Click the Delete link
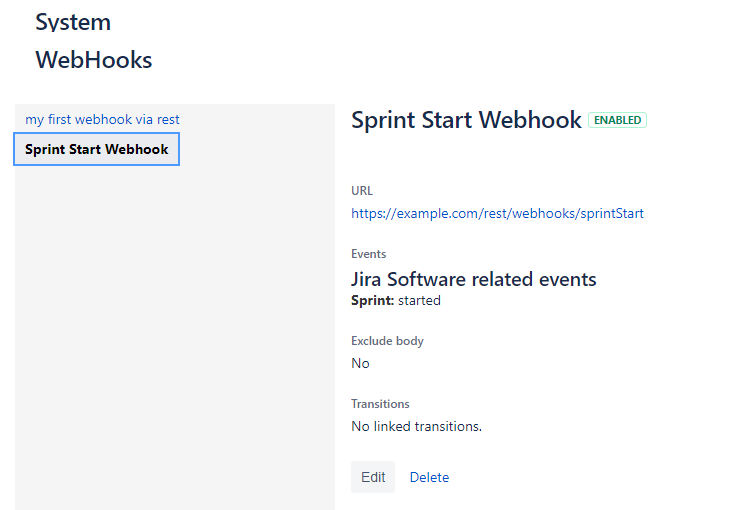738x510 pixels. (429, 477)
